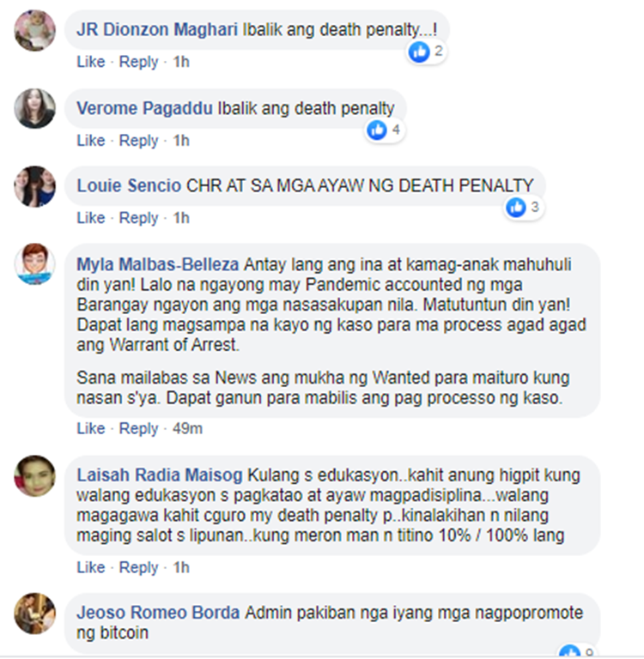Click the 49m timestamp on Myla's comment

187,428
